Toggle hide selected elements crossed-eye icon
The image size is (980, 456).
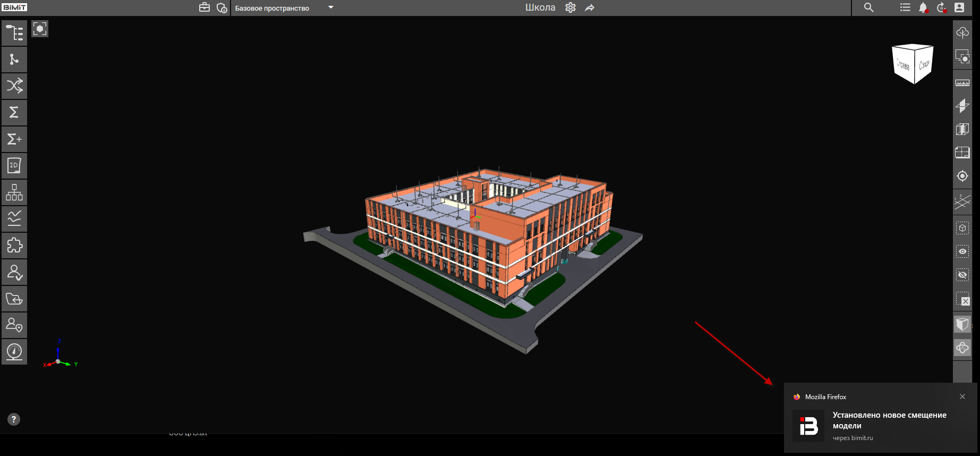point(962,275)
